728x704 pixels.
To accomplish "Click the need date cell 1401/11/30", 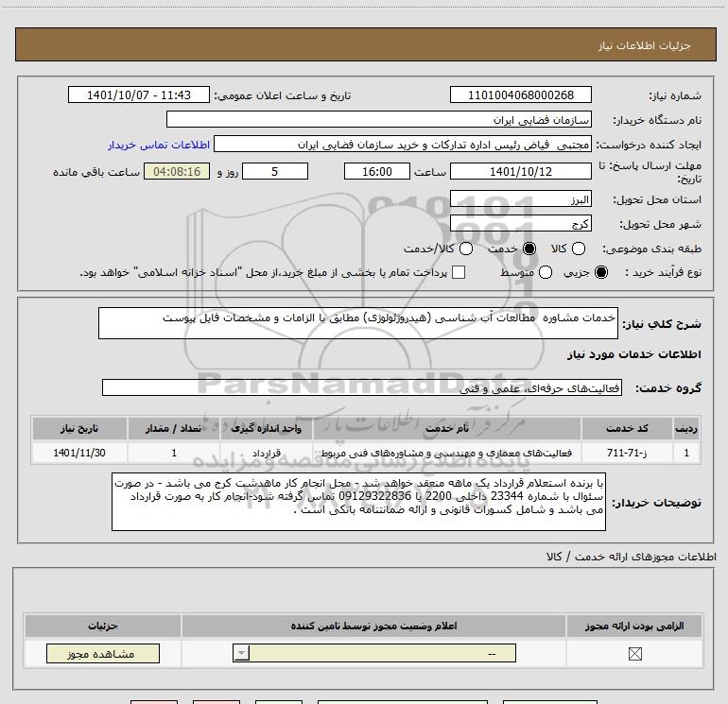I will (79, 453).
